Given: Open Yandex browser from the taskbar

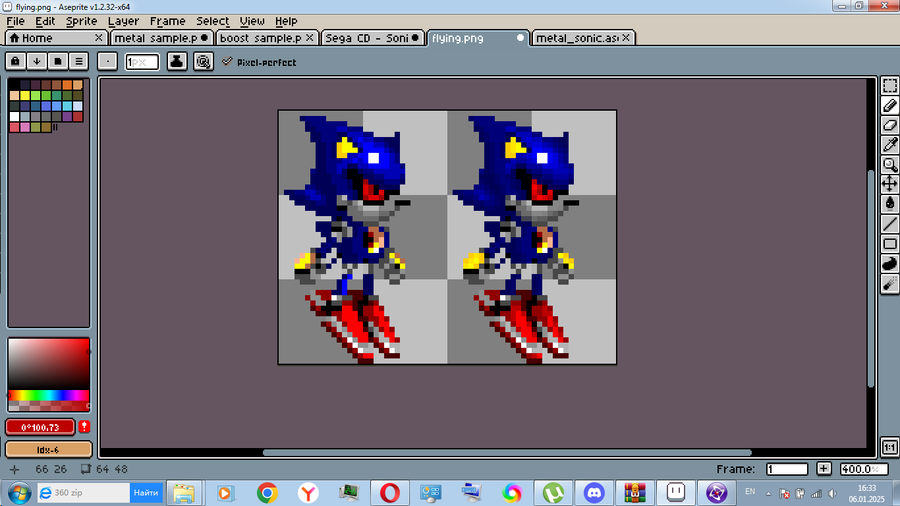Looking at the screenshot, I should 308,493.
